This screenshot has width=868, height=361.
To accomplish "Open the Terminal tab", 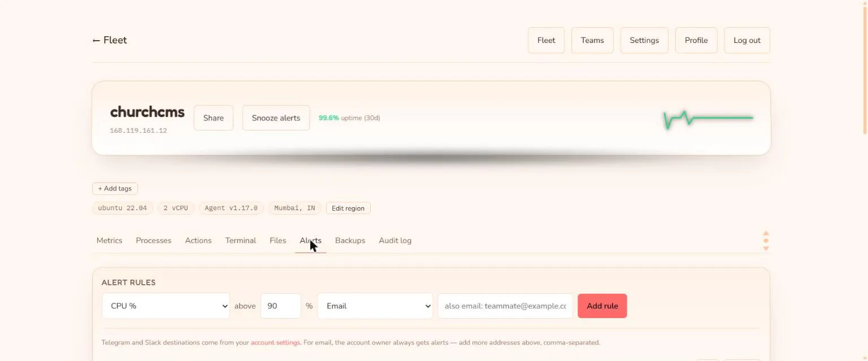I will [241, 241].
